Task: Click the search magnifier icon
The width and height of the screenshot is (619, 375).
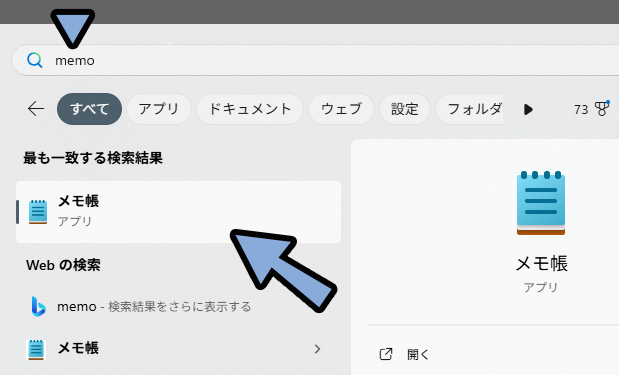Action: [35, 60]
